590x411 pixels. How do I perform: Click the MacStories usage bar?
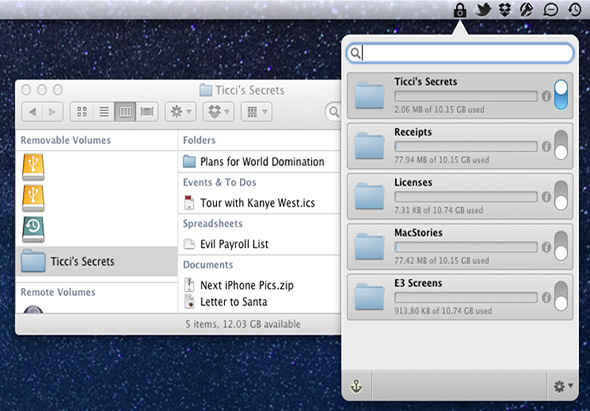point(466,247)
